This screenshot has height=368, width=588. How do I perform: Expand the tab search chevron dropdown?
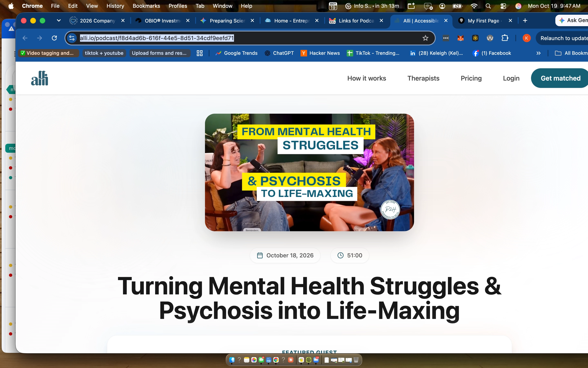pos(59,21)
